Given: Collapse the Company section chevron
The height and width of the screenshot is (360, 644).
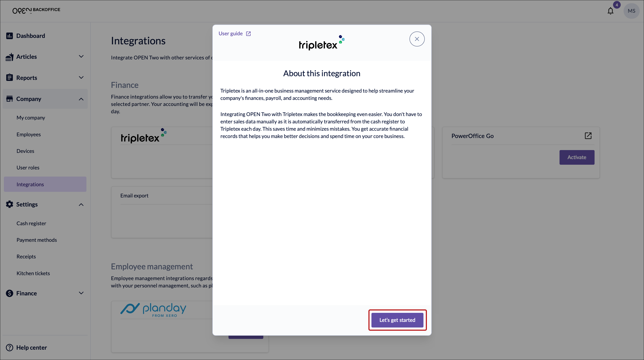Looking at the screenshot, I should coord(81,99).
